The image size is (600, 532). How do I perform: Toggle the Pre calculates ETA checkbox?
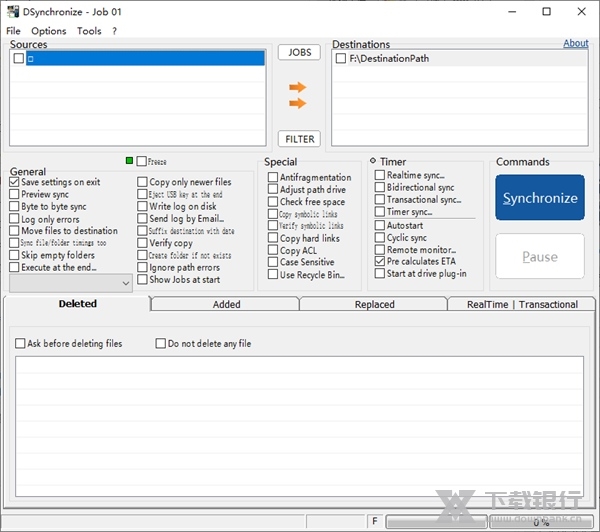click(380, 261)
